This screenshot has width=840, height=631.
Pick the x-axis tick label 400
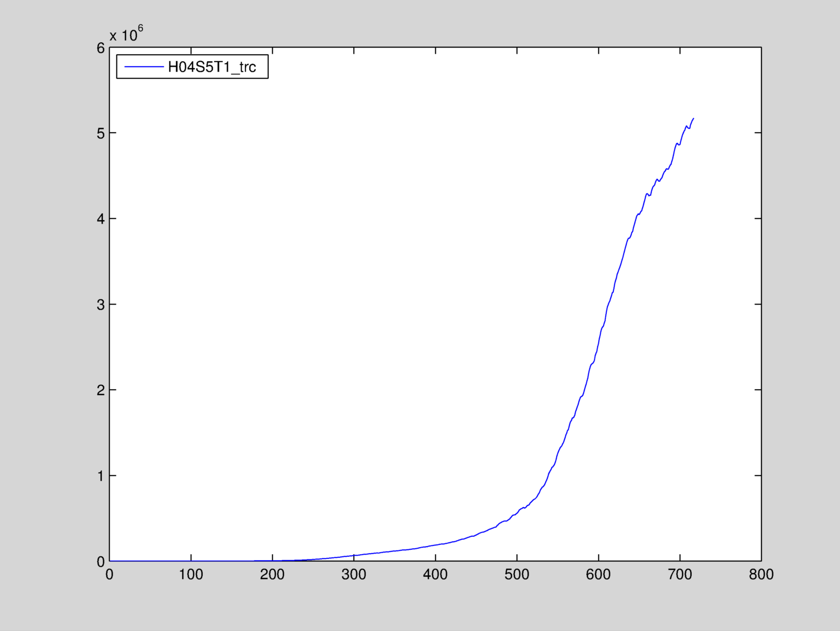tap(435, 575)
